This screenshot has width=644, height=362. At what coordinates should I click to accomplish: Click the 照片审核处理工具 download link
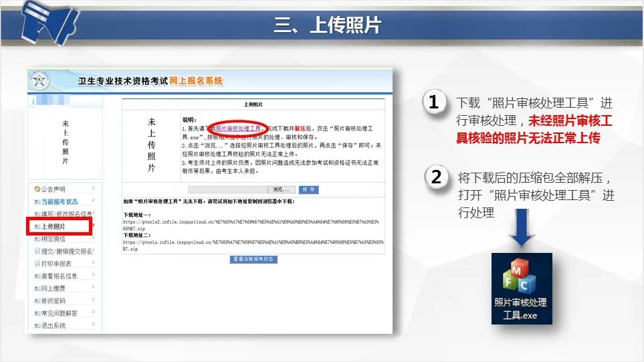click(x=239, y=127)
